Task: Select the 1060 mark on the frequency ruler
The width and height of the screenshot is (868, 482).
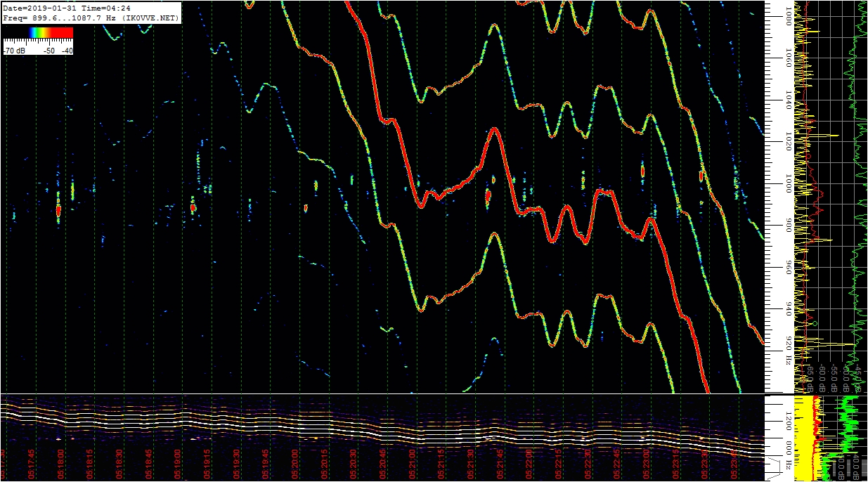Action: point(789,58)
